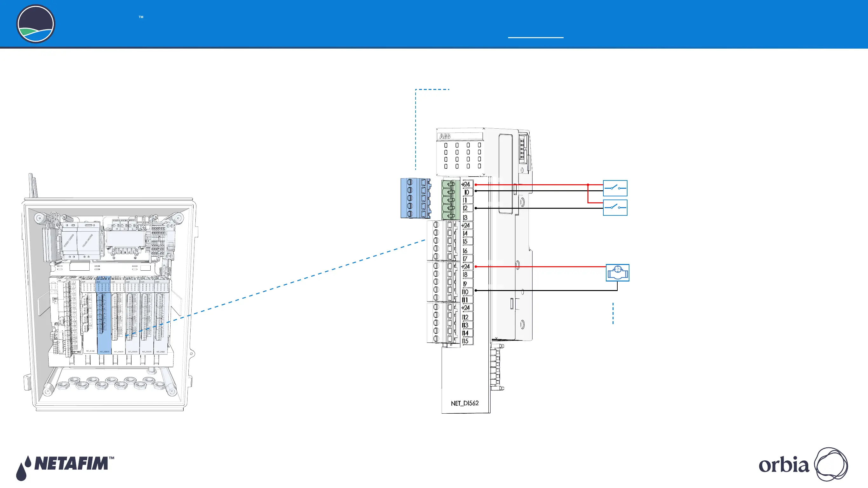Click the +24 terminal just above I4
The height and width of the screenshot is (488, 868).
[467, 225]
